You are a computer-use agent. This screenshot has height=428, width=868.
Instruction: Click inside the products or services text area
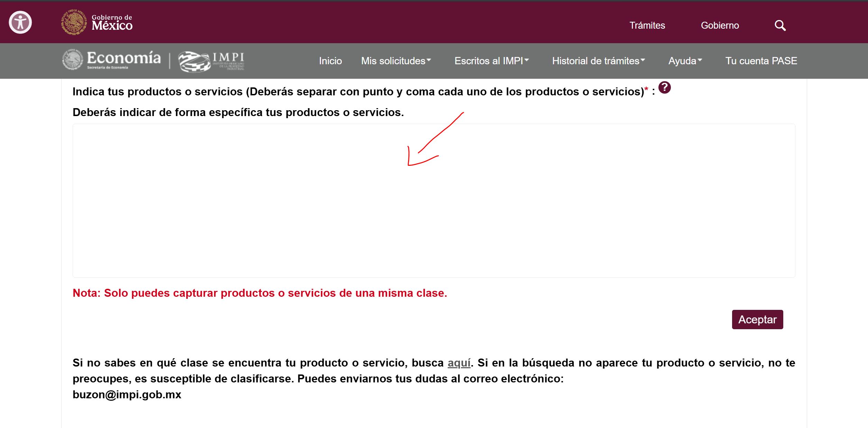pyautogui.click(x=434, y=201)
